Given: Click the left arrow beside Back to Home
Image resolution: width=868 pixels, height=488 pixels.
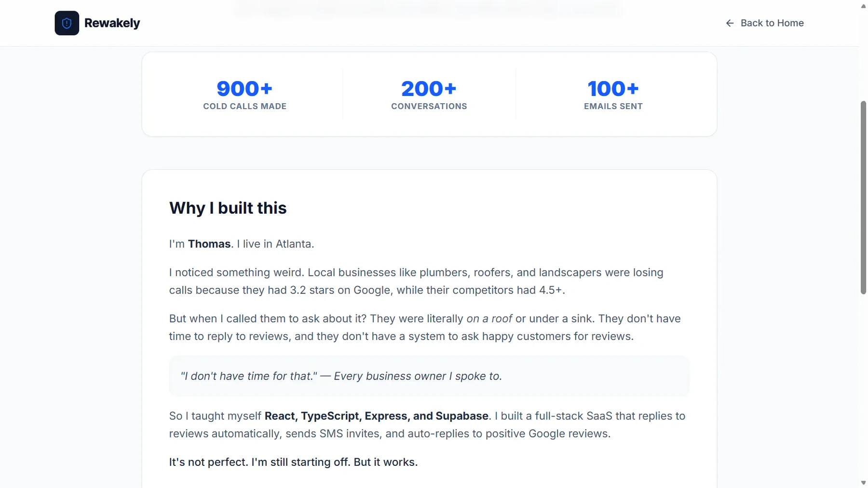Looking at the screenshot, I should click(x=730, y=23).
